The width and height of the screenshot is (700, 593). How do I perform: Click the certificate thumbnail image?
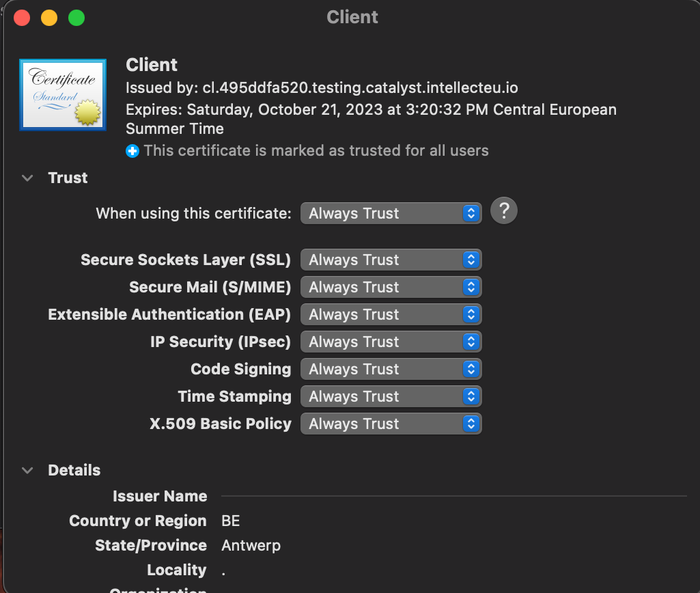pos(62,94)
